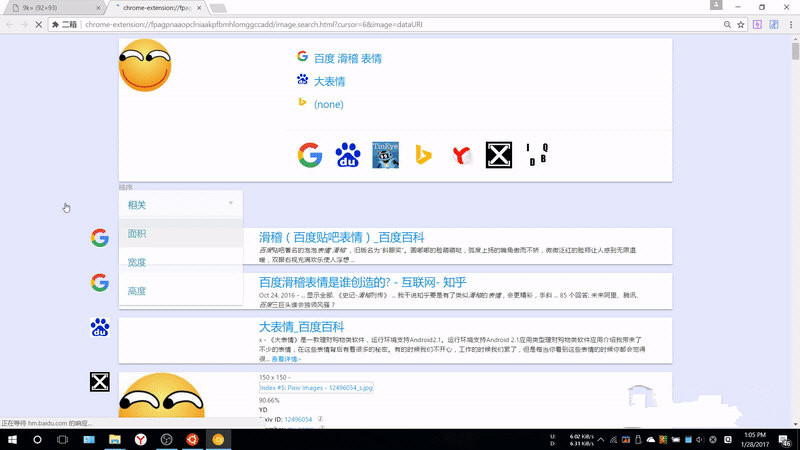800x450 pixels.
Task: Open Windows Start menu
Action: (x=12, y=439)
